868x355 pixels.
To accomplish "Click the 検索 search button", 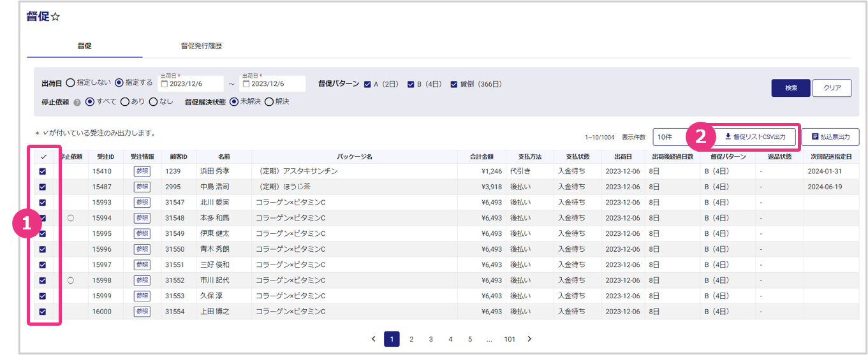I will [790, 88].
